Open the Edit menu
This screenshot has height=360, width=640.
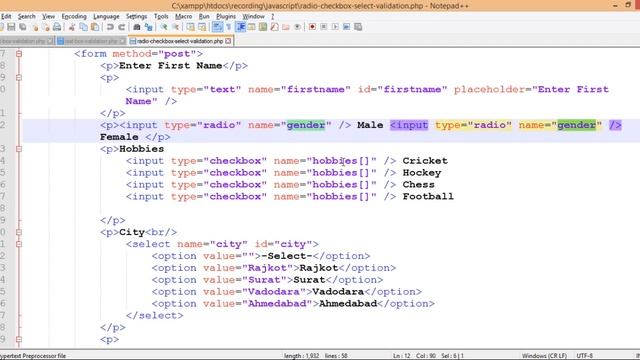tap(6, 16)
